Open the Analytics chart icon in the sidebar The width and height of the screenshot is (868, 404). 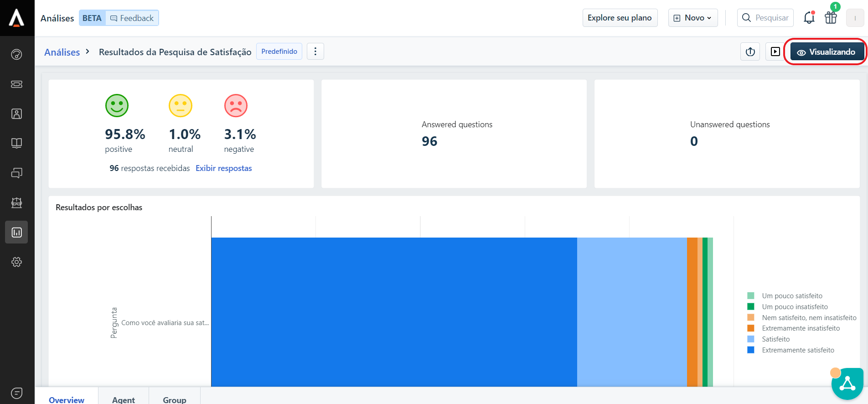point(16,233)
